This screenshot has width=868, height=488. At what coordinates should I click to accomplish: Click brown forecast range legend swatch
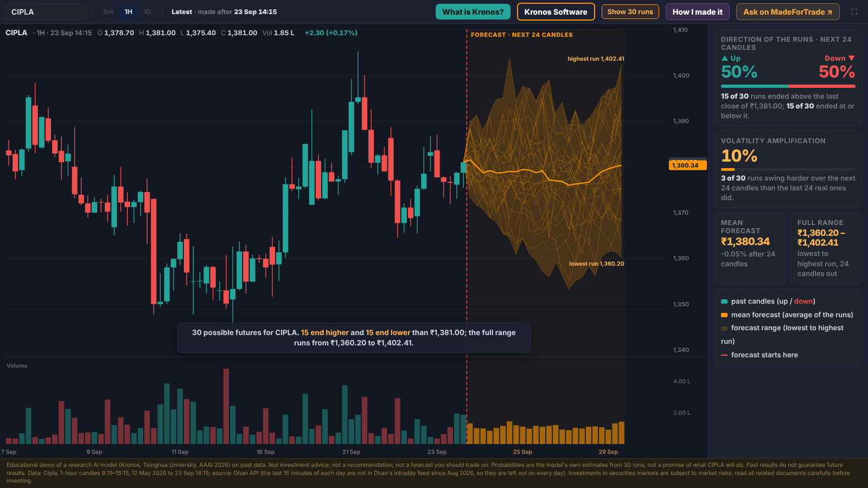(x=724, y=328)
